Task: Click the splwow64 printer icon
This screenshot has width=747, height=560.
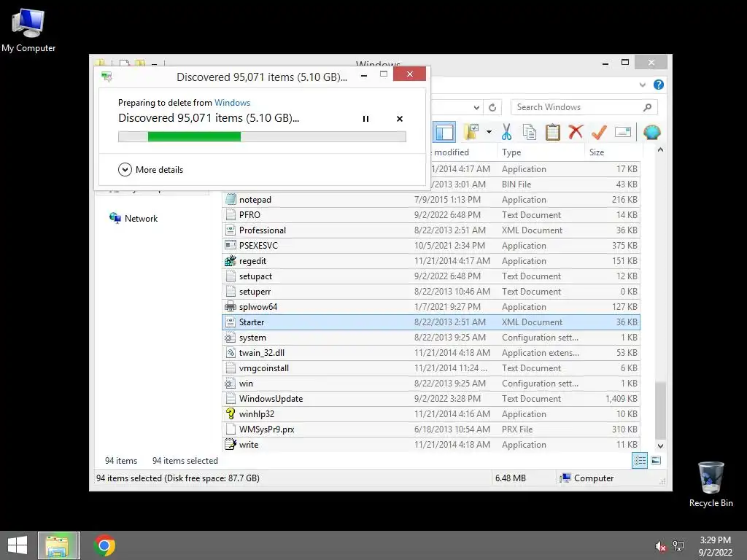Action: (x=231, y=307)
